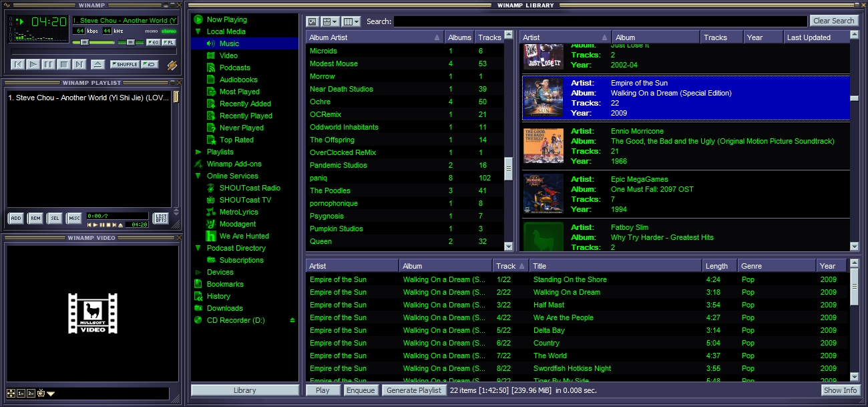Click the CD Recorder disc icon
The width and height of the screenshot is (868, 407).
198,320
